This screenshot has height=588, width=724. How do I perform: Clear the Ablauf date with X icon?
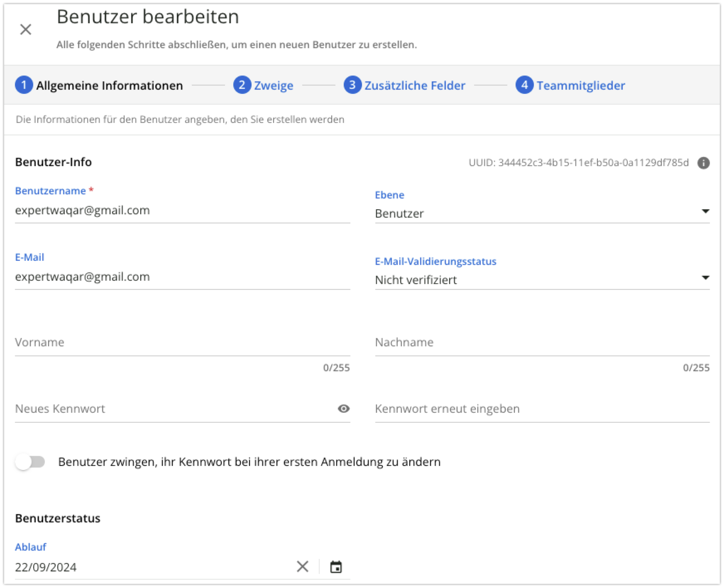tap(303, 566)
